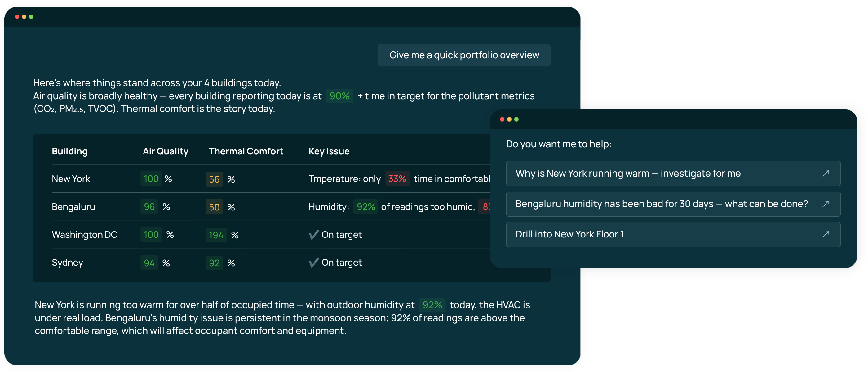The height and width of the screenshot is (372, 868).
Task: Click New York thermal comfort value 56
Action: pos(214,179)
